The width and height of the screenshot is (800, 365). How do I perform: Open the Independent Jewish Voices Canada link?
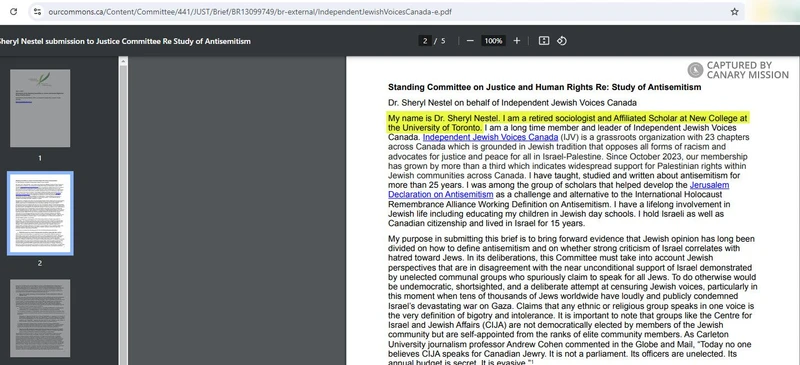(x=490, y=137)
